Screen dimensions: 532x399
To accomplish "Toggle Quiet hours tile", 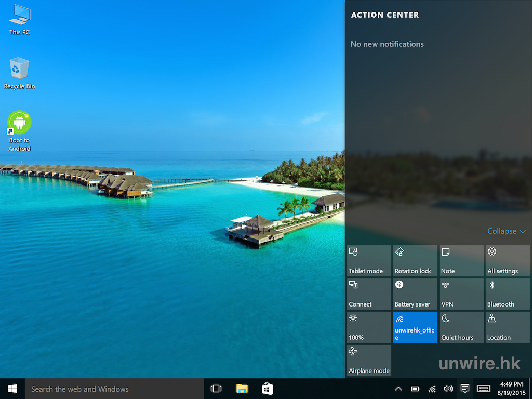I will [461, 327].
